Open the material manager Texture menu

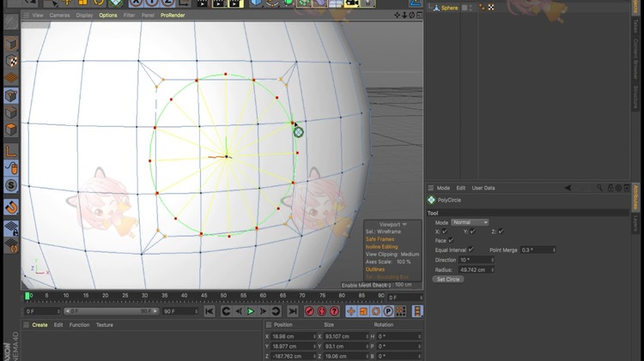point(105,325)
